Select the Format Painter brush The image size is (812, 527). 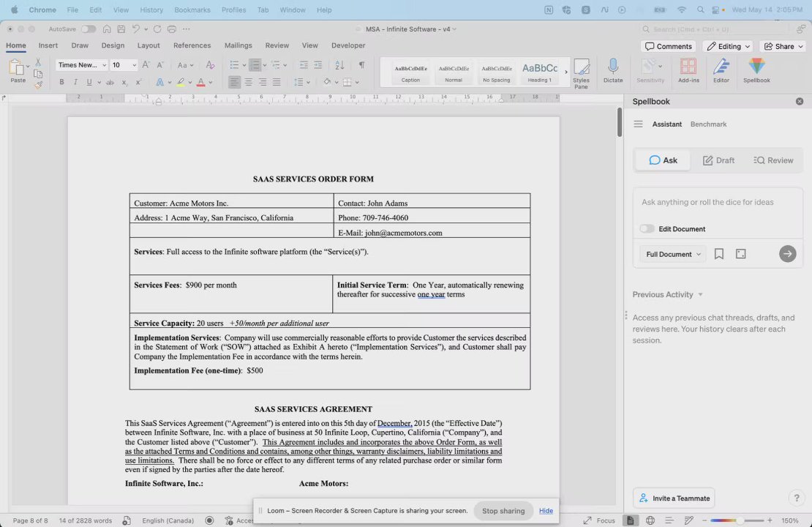38,84
